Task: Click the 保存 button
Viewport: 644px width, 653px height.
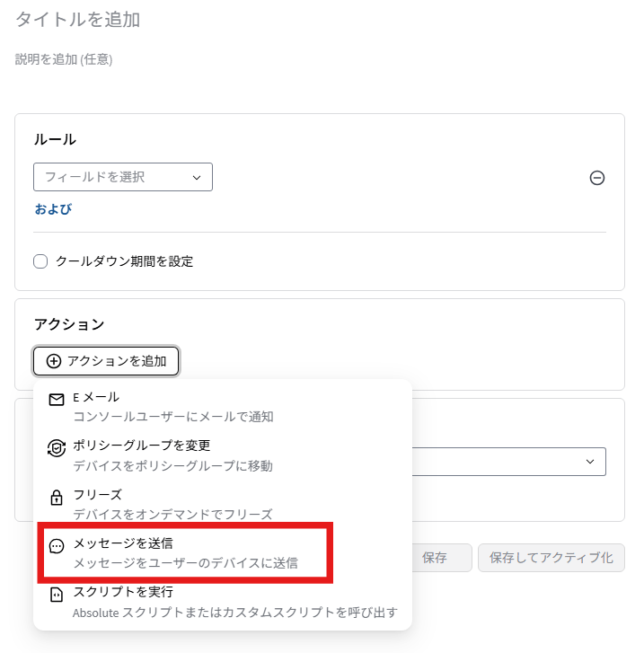Action: coord(442,558)
